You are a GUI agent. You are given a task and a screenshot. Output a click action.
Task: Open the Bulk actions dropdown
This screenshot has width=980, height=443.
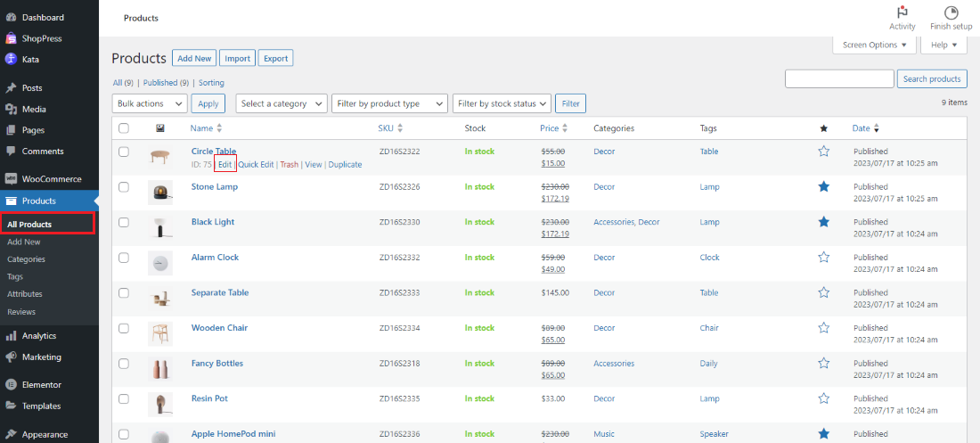click(x=150, y=104)
